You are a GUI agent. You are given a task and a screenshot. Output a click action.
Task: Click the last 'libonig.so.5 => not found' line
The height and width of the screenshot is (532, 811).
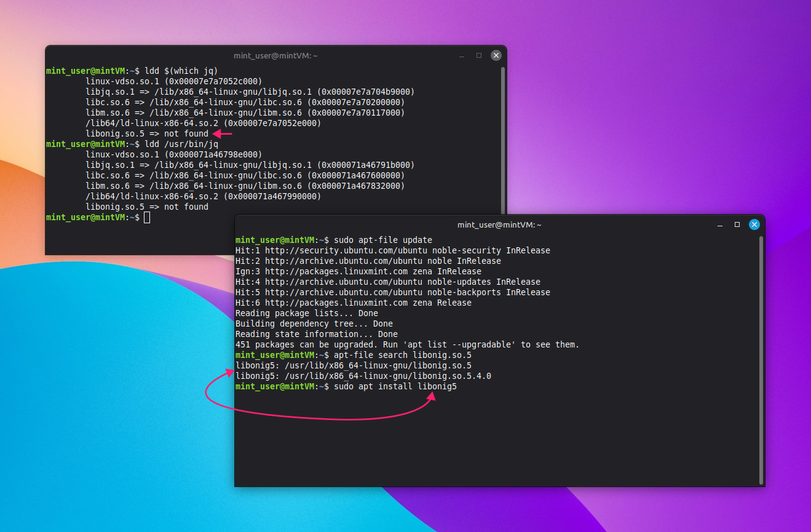click(147, 207)
